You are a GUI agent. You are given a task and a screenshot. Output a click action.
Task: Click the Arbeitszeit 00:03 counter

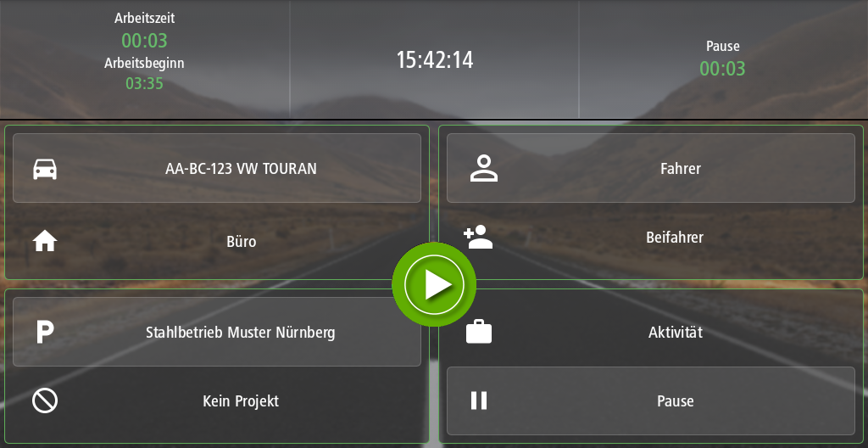click(144, 41)
